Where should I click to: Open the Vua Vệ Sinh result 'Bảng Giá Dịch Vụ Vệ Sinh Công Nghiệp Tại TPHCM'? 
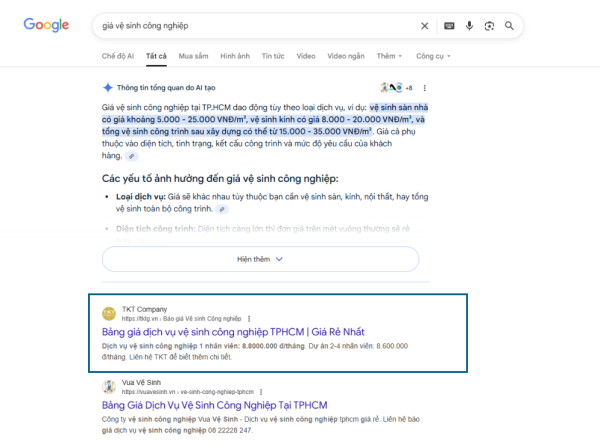[x=215, y=405]
